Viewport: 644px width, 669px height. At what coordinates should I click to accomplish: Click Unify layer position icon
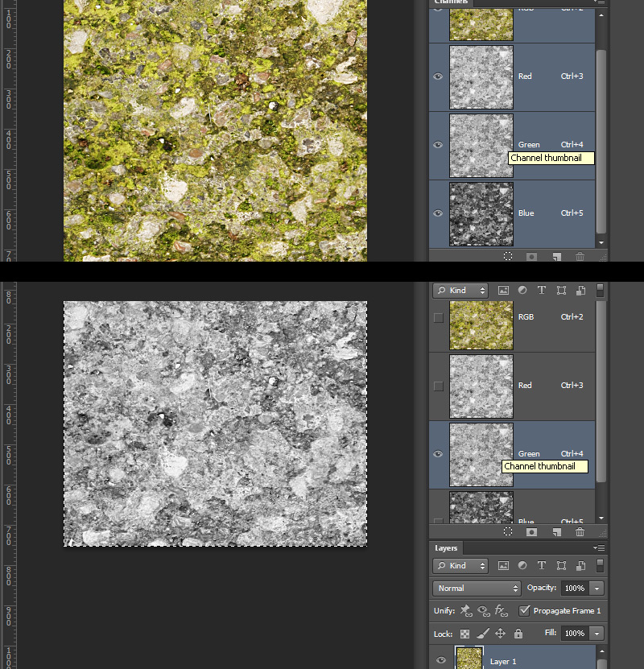click(x=466, y=610)
